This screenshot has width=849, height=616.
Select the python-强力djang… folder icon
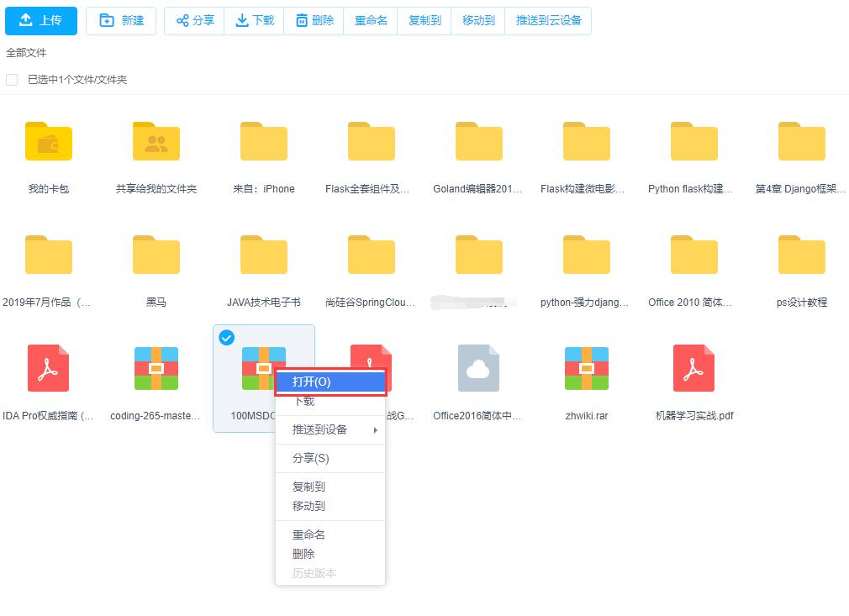(x=587, y=255)
